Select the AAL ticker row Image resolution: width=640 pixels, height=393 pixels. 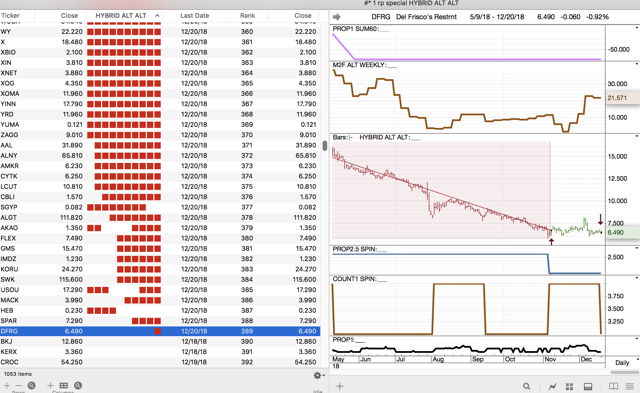pyautogui.click(x=160, y=145)
